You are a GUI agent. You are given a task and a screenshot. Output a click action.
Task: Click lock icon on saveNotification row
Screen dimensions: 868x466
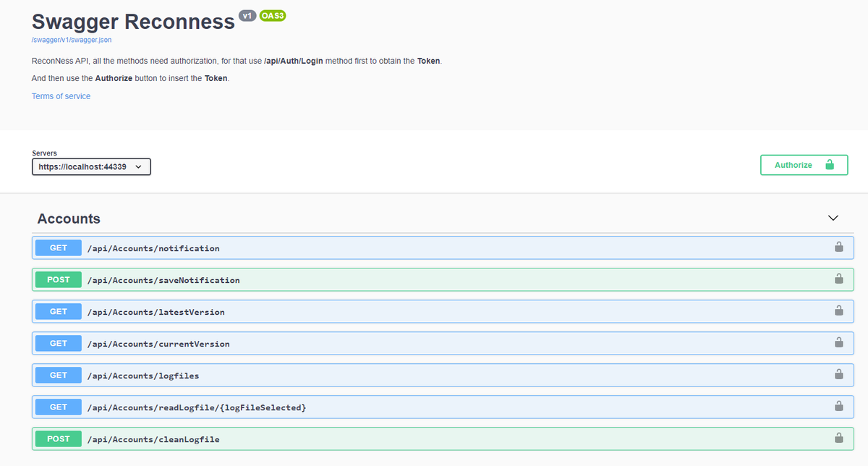pyautogui.click(x=838, y=279)
